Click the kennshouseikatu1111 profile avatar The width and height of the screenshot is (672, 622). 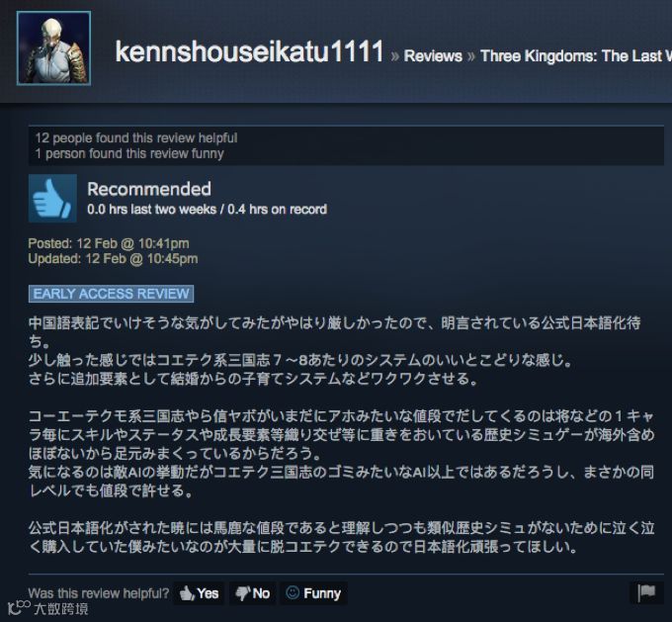point(53,48)
